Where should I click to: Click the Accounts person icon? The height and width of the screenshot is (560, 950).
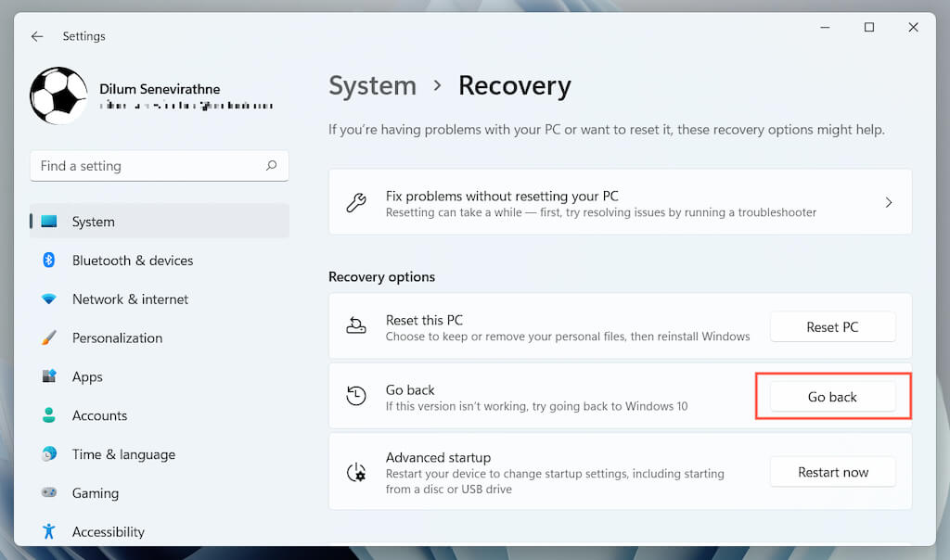click(x=49, y=416)
